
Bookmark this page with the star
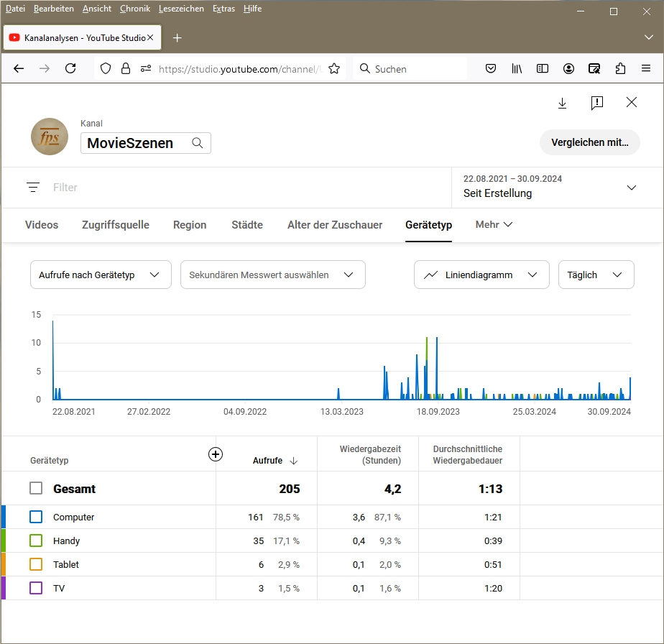point(334,68)
